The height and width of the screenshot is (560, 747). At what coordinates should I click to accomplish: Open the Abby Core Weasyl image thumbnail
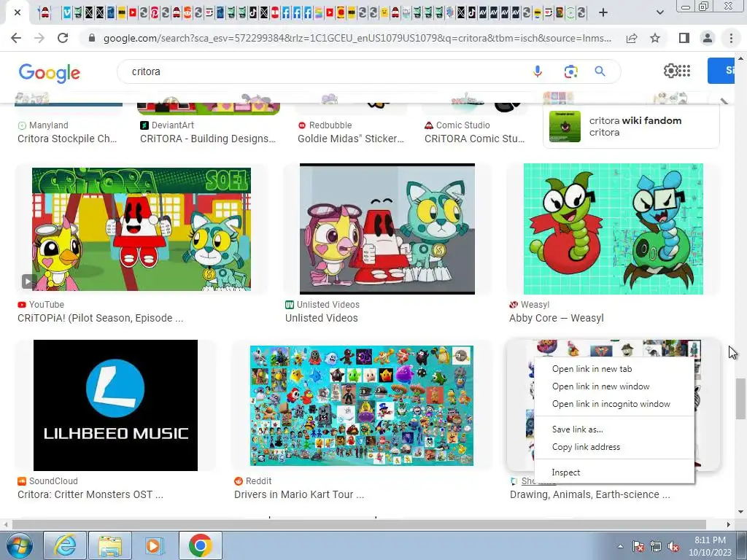(x=613, y=229)
